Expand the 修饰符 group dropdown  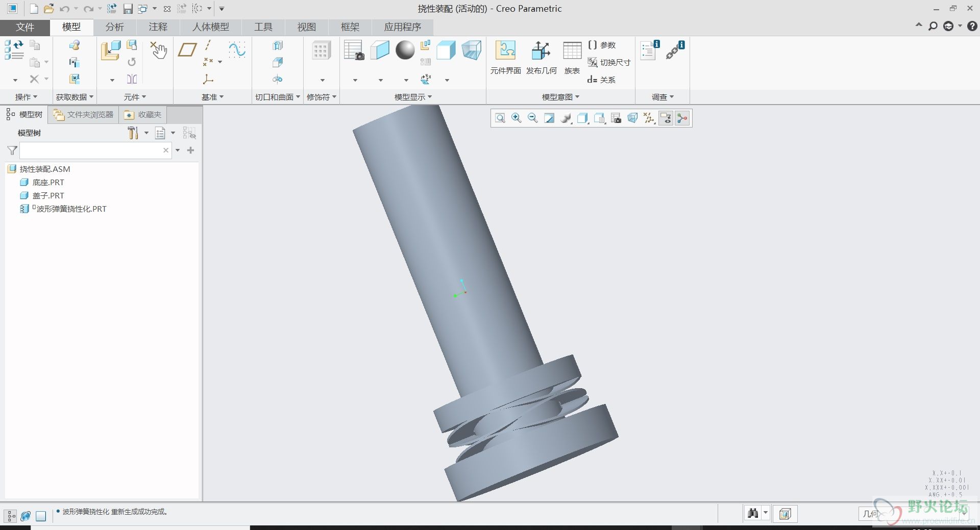click(x=322, y=97)
